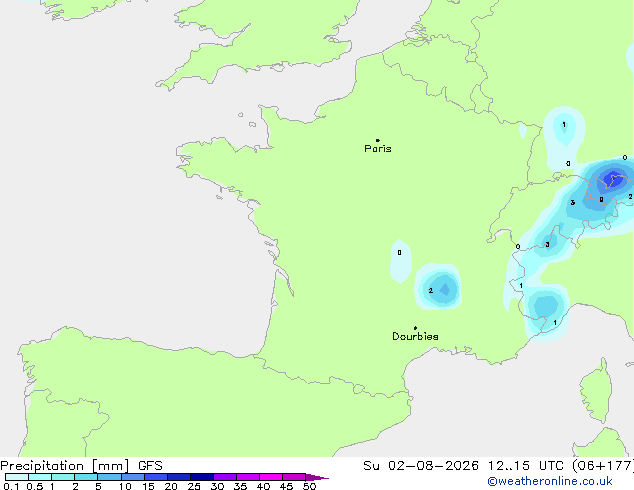Viewport: 634px width, 490px height.
Task: Select the 15–20 mm legend swatch
Action: [x=156, y=477]
